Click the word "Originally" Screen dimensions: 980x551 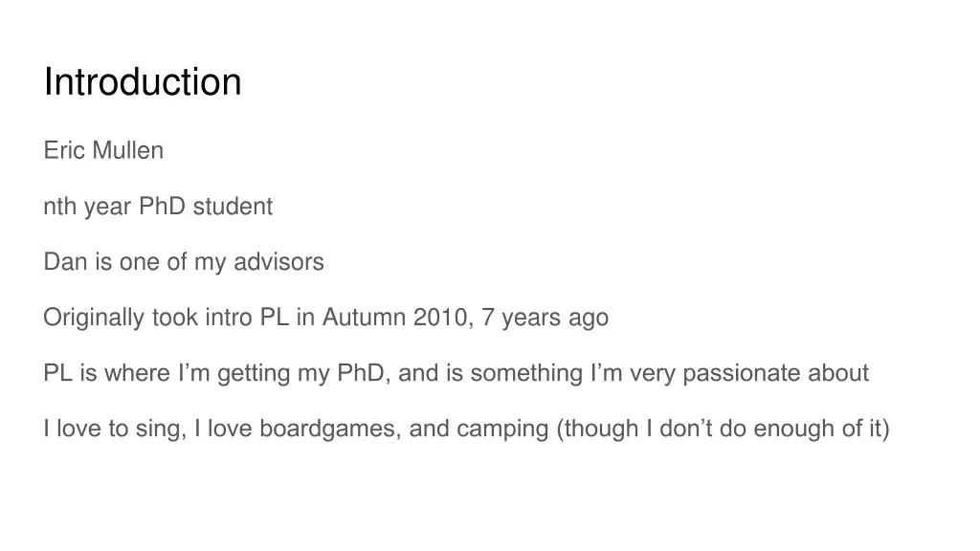click(x=94, y=318)
